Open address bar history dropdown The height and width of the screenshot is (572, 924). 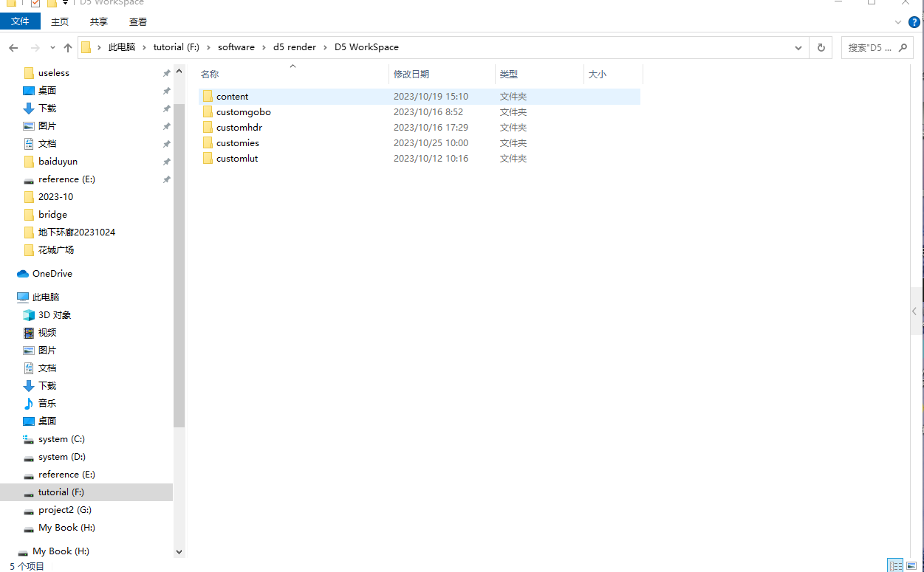798,47
